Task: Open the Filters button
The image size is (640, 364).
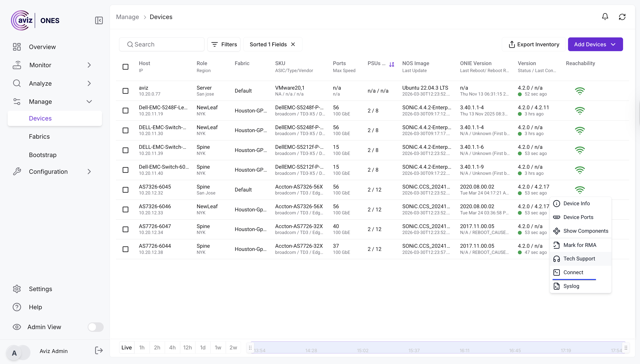Action: tap(224, 44)
